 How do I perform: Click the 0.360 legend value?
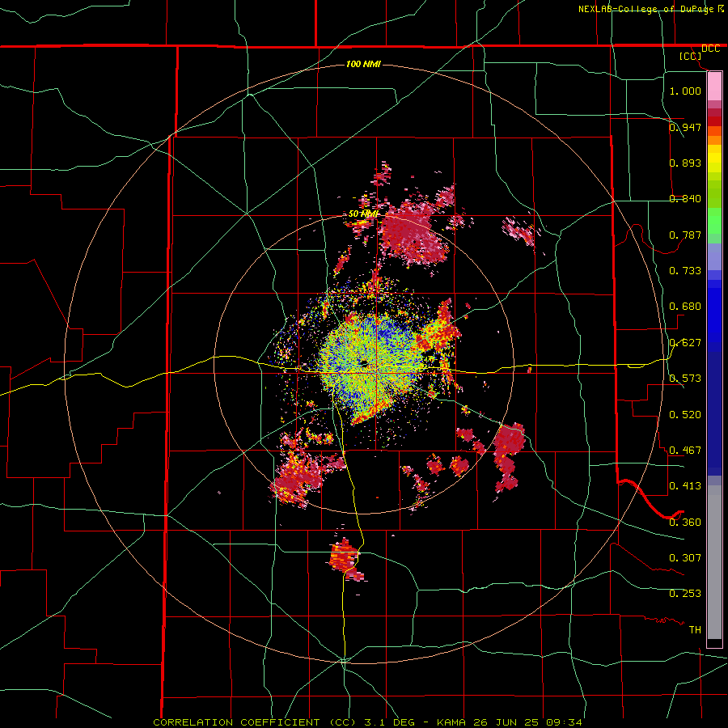coord(685,522)
